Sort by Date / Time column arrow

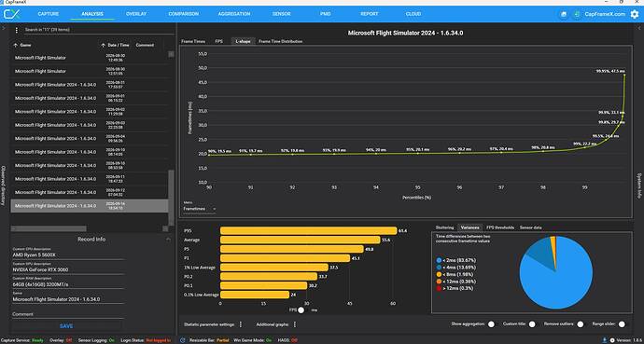pos(103,45)
